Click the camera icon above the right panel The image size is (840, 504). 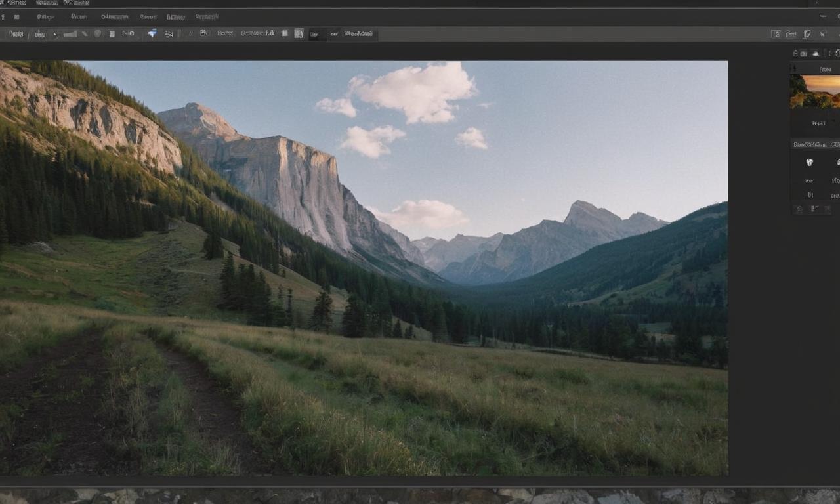click(805, 53)
